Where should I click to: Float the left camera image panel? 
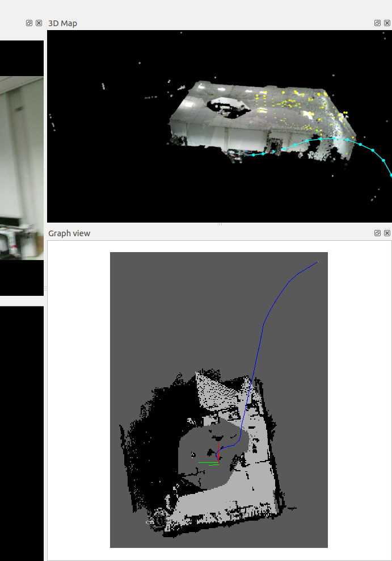coord(29,23)
